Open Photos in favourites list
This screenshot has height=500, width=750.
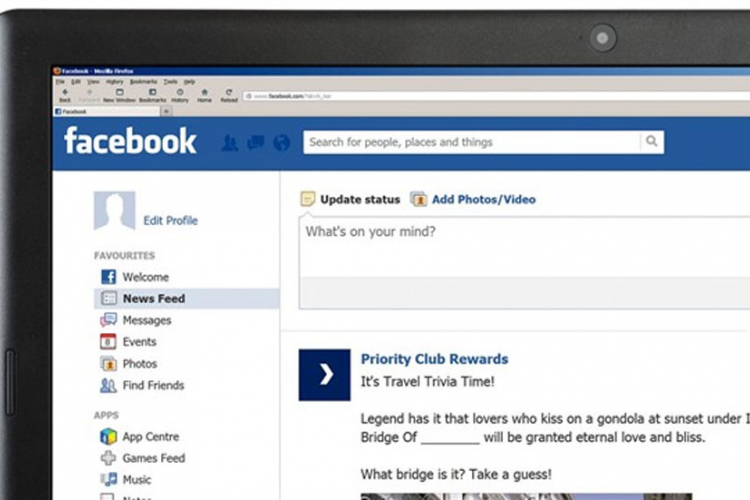point(140,364)
